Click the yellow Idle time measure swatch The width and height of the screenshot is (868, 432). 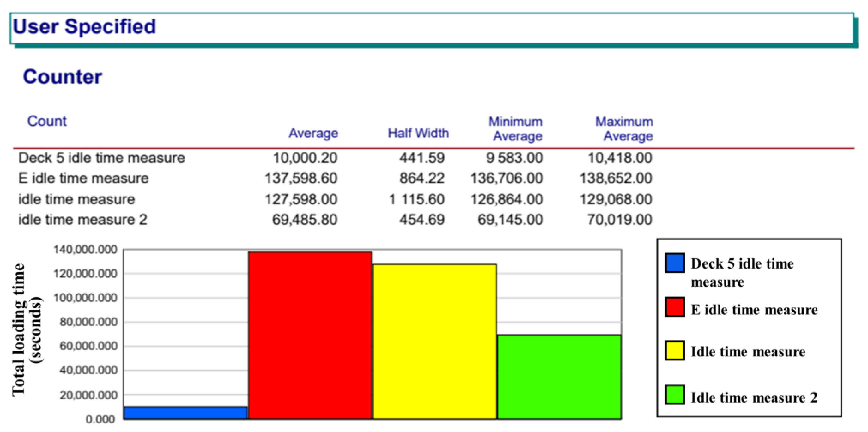point(675,350)
